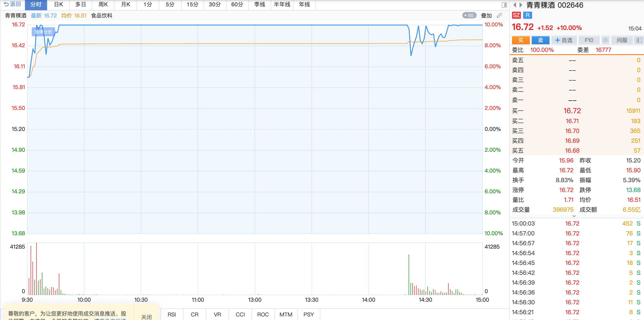The image size is (644, 320).
Task: Expand quote details with down chevron
Action: 574,216
